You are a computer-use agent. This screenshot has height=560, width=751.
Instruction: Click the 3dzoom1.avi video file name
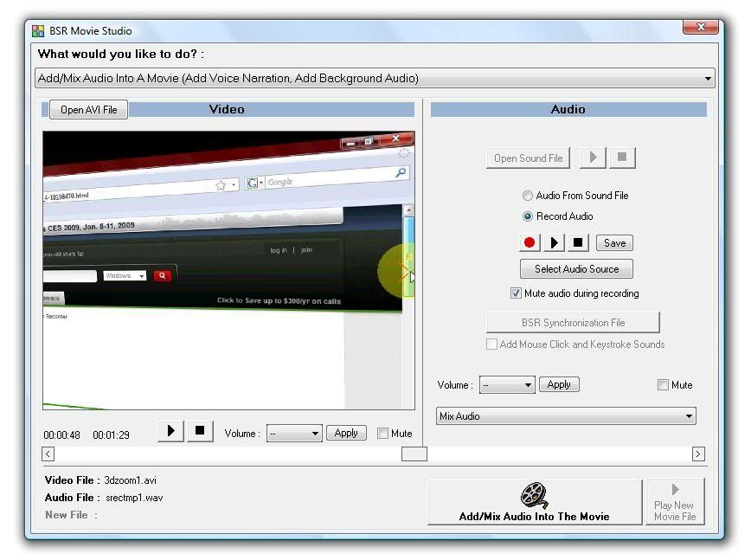[x=131, y=480]
